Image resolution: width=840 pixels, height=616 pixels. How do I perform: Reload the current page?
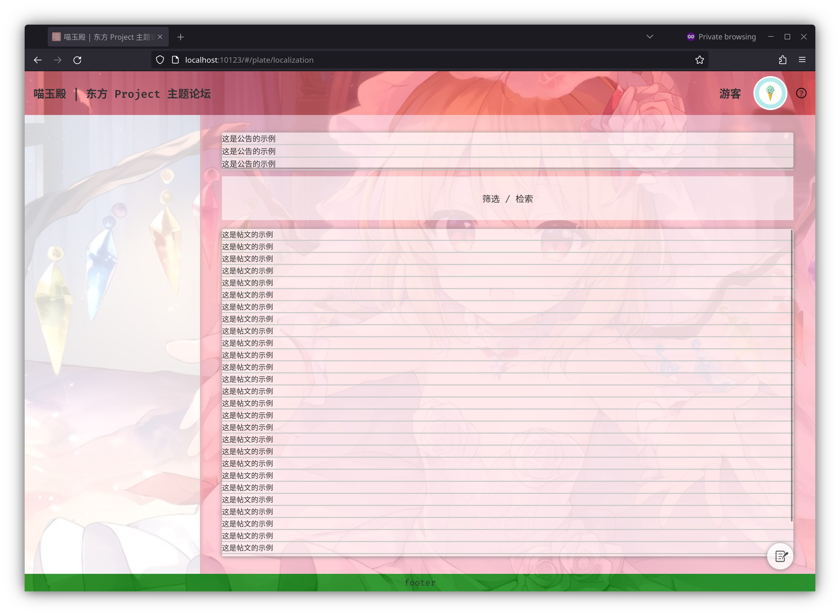coord(77,60)
